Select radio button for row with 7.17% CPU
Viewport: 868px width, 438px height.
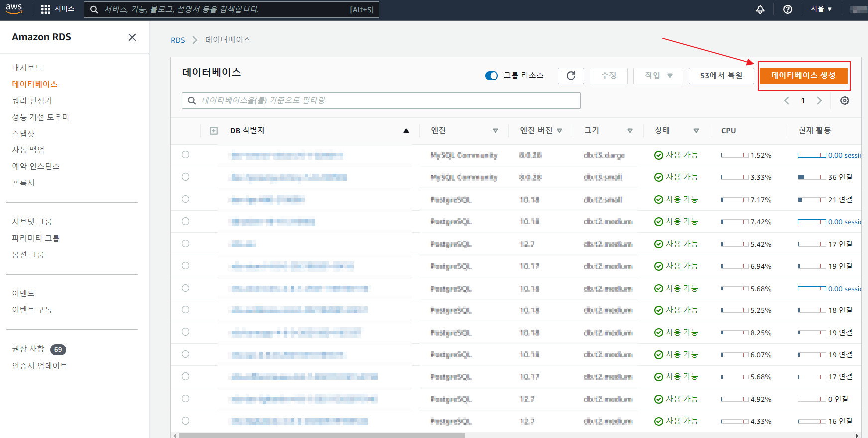pyautogui.click(x=185, y=199)
